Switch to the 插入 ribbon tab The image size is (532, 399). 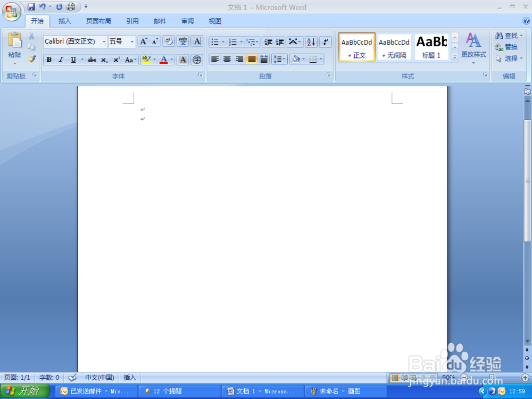[64, 21]
